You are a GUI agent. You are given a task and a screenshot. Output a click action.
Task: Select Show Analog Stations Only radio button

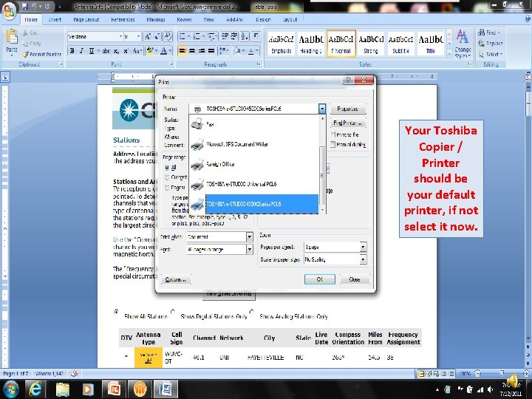pos(251,312)
